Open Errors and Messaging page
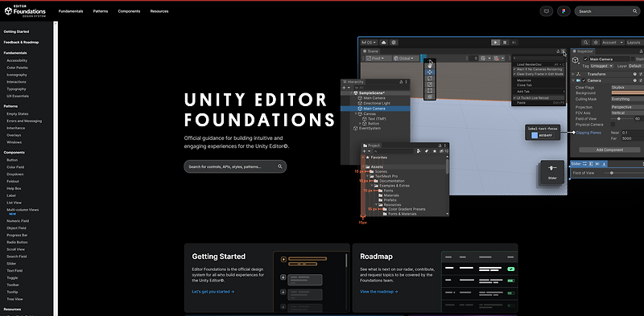 [x=24, y=121]
